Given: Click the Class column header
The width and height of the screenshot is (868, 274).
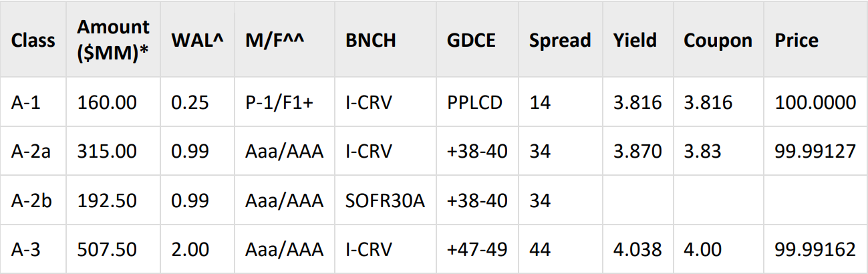Looking at the screenshot, I should [33, 41].
